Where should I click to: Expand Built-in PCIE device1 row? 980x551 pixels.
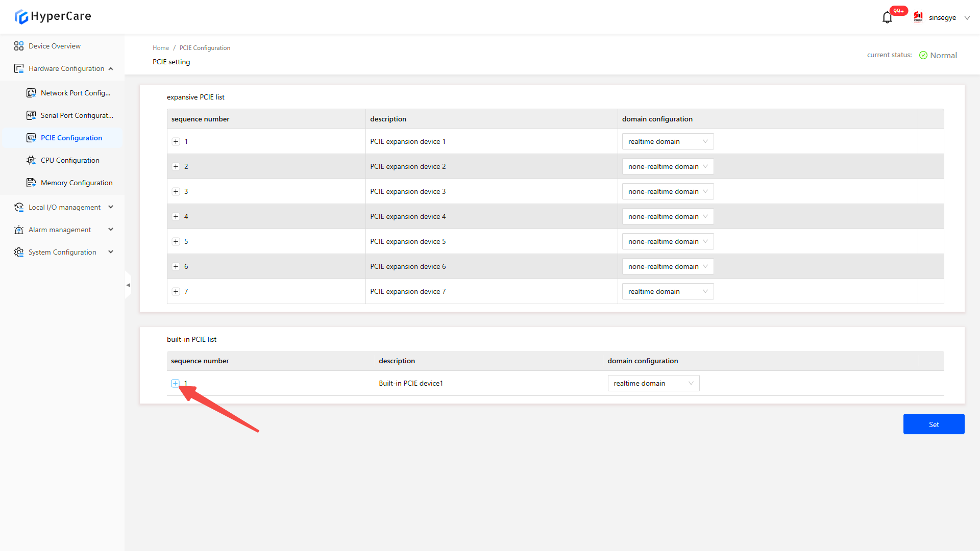click(175, 383)
